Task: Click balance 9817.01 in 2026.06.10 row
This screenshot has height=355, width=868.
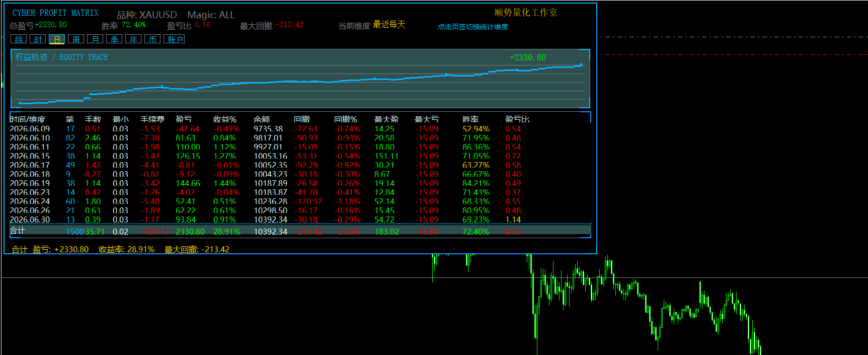Action: tap(268, 138)
